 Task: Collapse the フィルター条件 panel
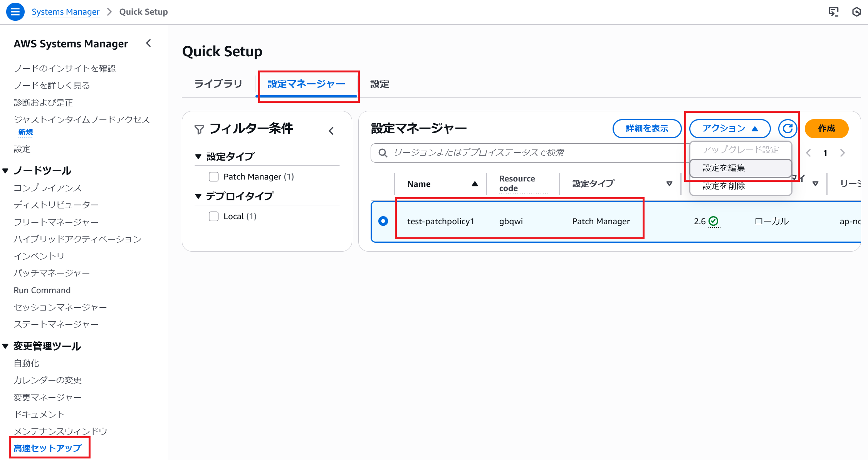pos(331,131)
